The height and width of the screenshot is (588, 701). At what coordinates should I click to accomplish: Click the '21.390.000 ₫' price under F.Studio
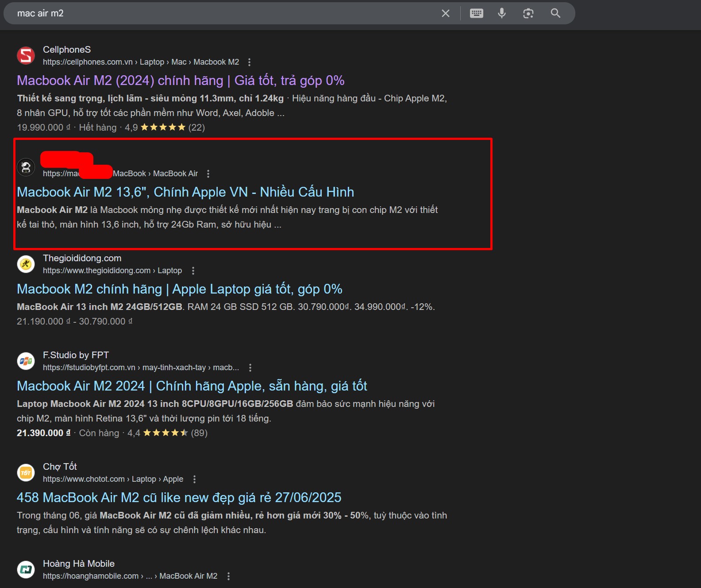point(43,433)
